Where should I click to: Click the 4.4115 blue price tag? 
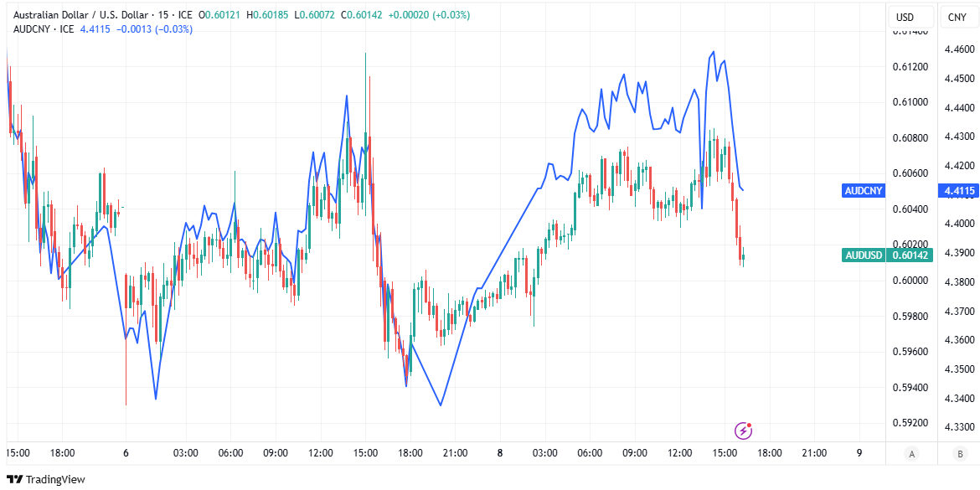tap(959, 191)
